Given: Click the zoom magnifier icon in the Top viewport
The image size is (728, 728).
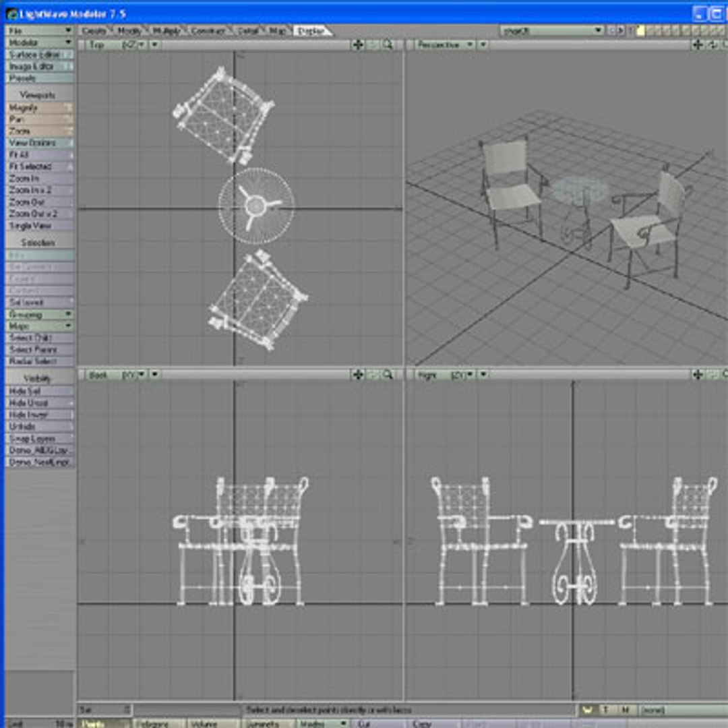Looking at the screenshot, I should click(x=388, y=44).
